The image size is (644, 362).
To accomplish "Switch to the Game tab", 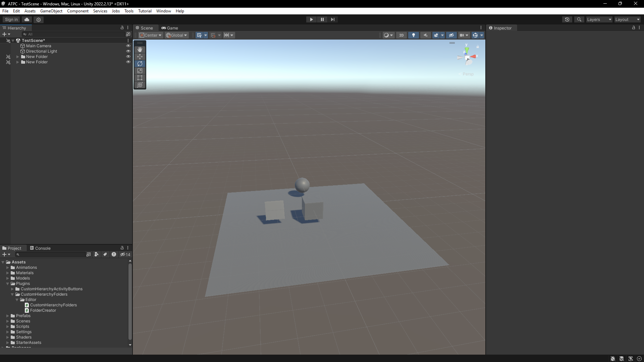I will tap(172, 27).
